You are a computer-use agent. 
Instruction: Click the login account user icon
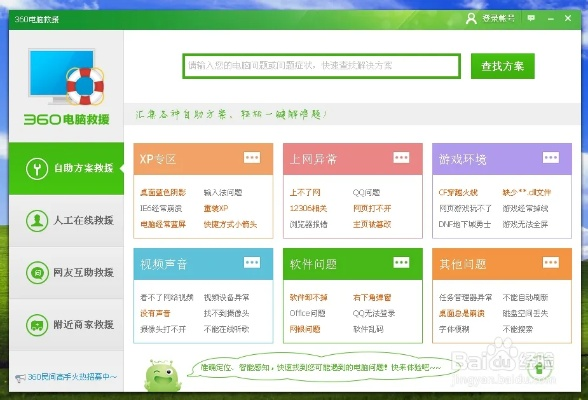click(471, 18)
